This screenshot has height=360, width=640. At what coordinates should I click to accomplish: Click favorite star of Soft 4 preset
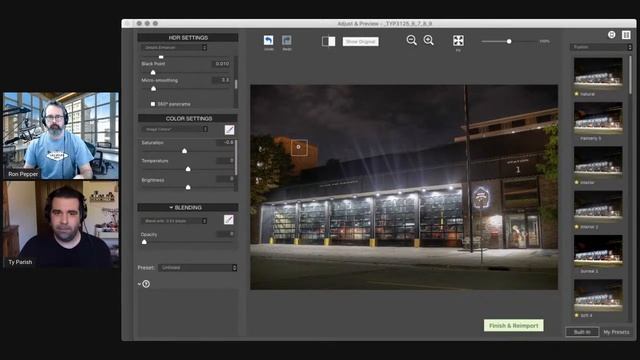click(x=576, y=316)
